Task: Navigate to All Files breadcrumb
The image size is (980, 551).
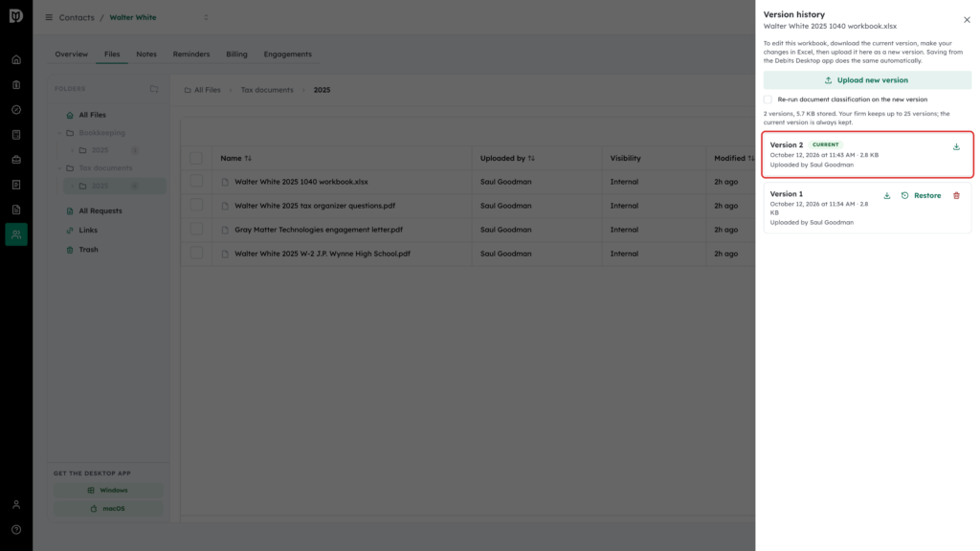Action: click(203, 90)
